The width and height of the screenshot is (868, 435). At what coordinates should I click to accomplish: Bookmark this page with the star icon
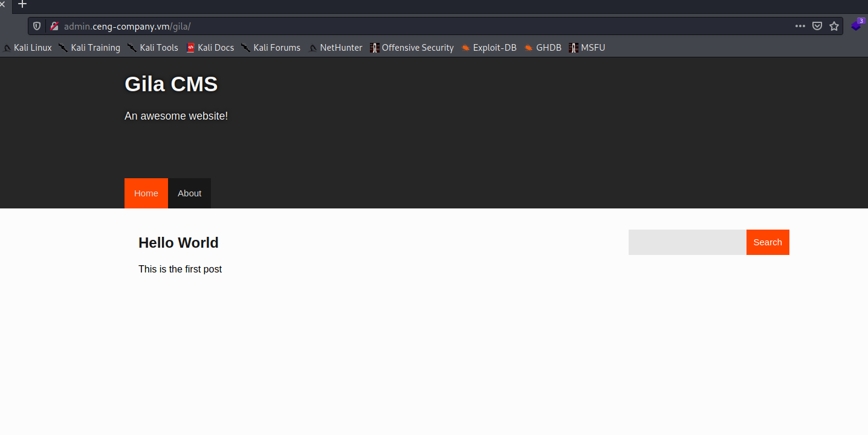[834, 26]
